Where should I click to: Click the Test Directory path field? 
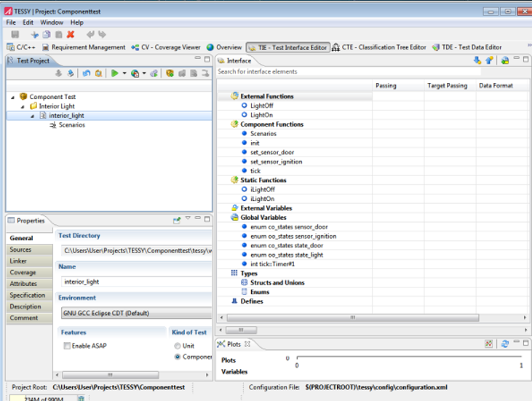coord(136,250)
